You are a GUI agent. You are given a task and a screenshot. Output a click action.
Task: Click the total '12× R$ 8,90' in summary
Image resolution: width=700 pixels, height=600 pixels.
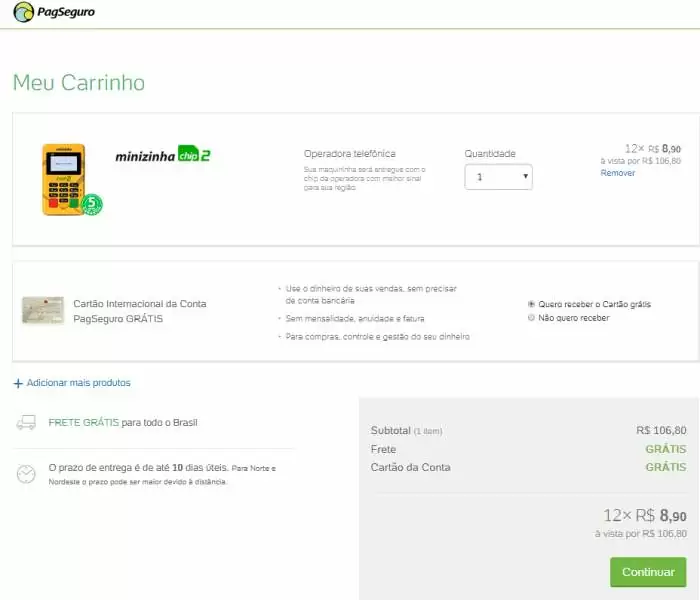[645, 516]
